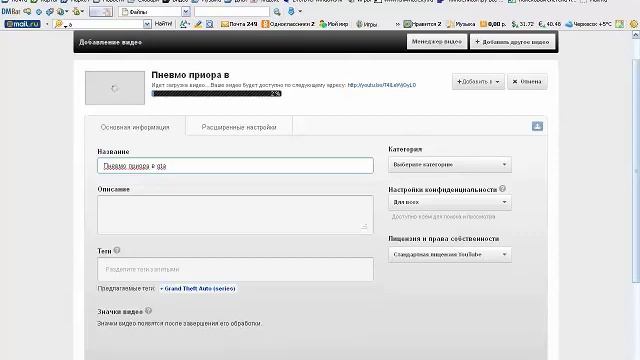Click Нравится 2 toolbar button

[x=422, y=24]
